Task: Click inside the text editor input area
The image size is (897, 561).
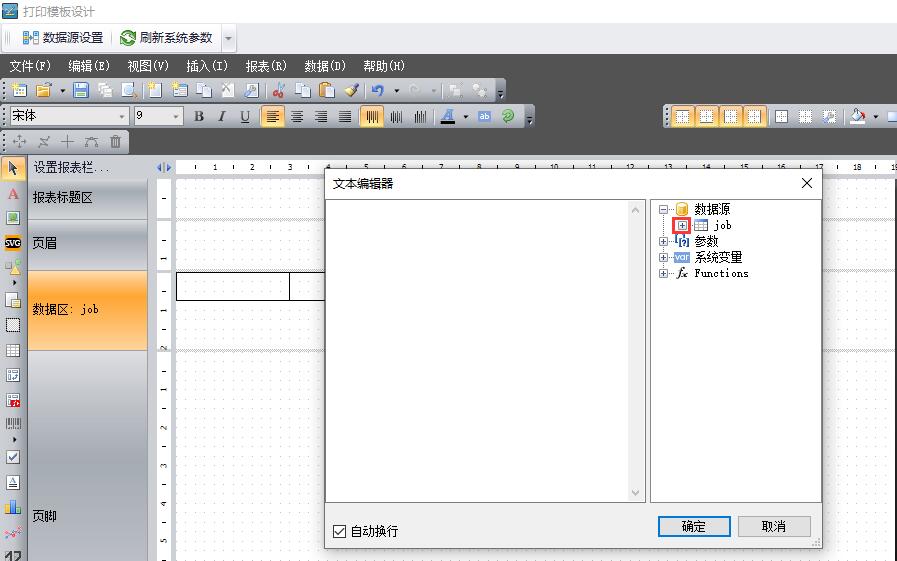Action: coord(478,350)
